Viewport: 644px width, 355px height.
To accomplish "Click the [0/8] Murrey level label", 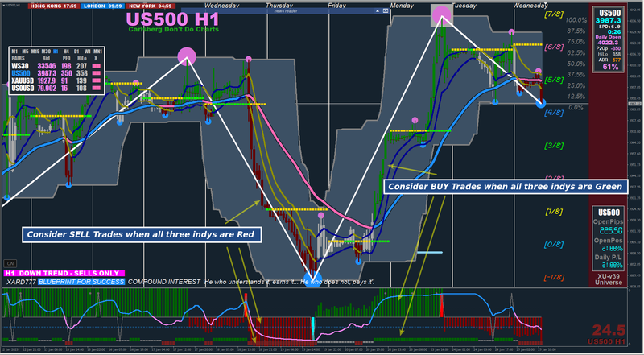I will pyautogui.click(x=554, y=245).
